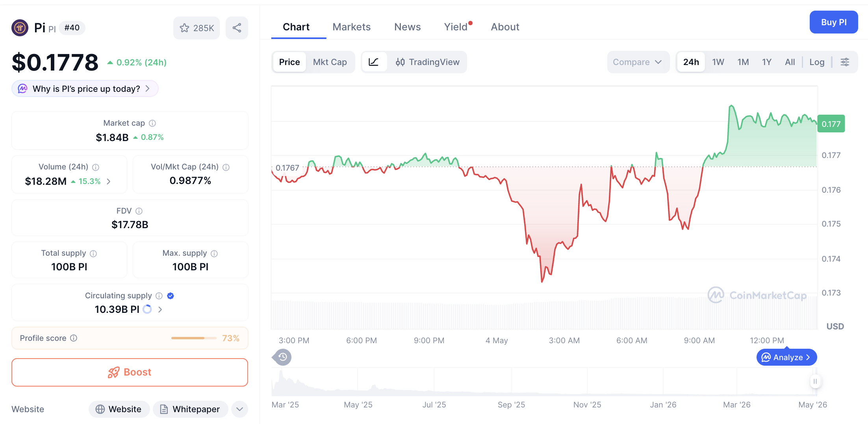Viewport: 868px width, 424px height.
Task: Open Volume (24h) info icon
Action: [96, 167]
